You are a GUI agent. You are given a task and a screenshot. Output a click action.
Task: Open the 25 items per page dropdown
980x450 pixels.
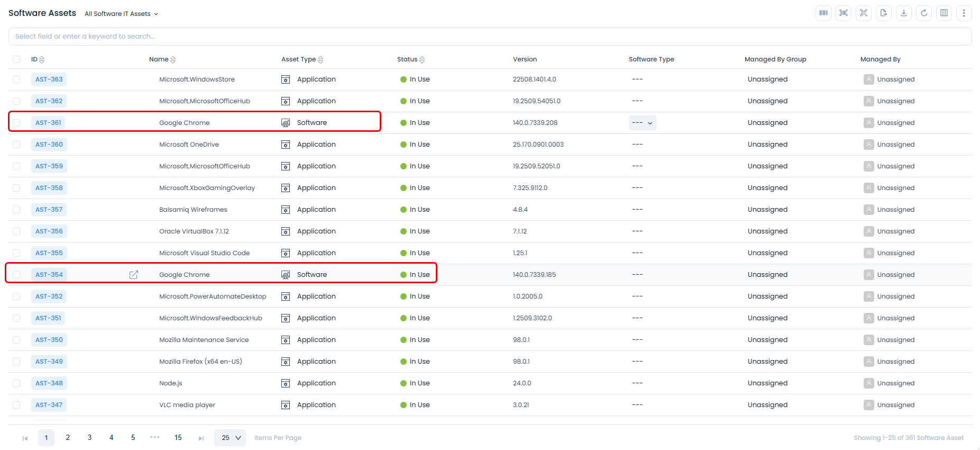pyautogui.click(x=230, y=438)
